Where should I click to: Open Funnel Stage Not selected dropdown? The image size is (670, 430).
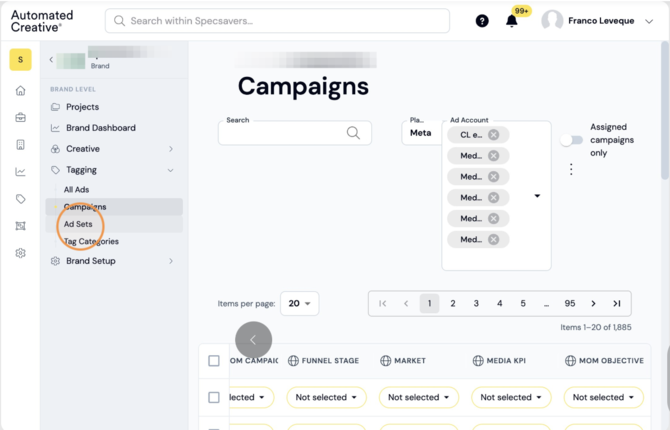point(326,398)
